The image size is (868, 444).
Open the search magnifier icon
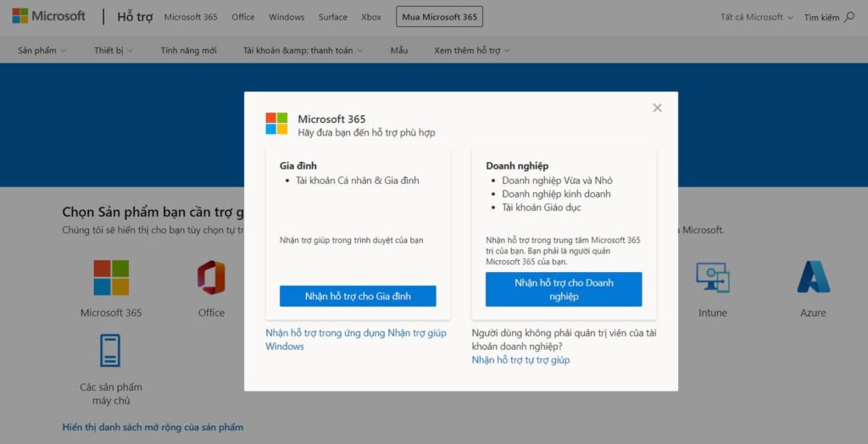coord(849,17)
